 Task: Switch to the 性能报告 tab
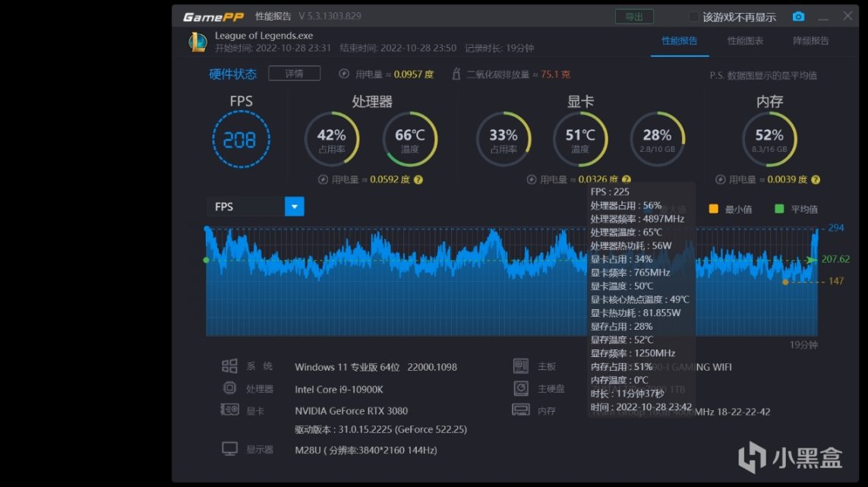[679, 41]
